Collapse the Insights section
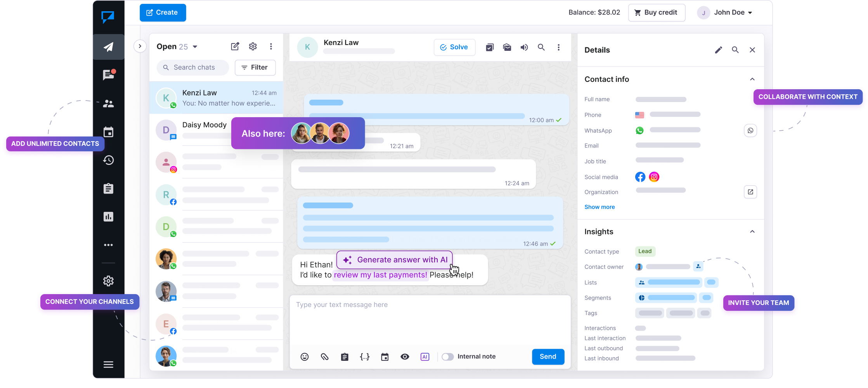 pyautogui.click(x=752, y=232)
